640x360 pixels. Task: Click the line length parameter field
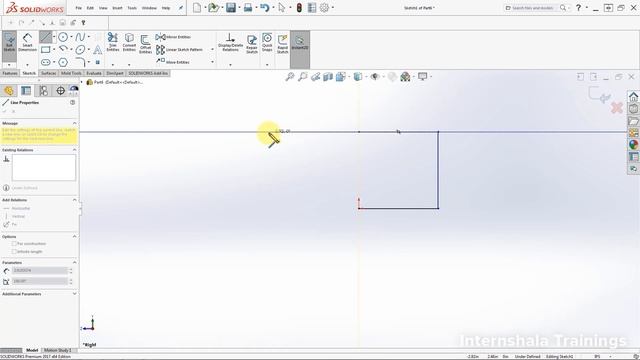point(40,271)
